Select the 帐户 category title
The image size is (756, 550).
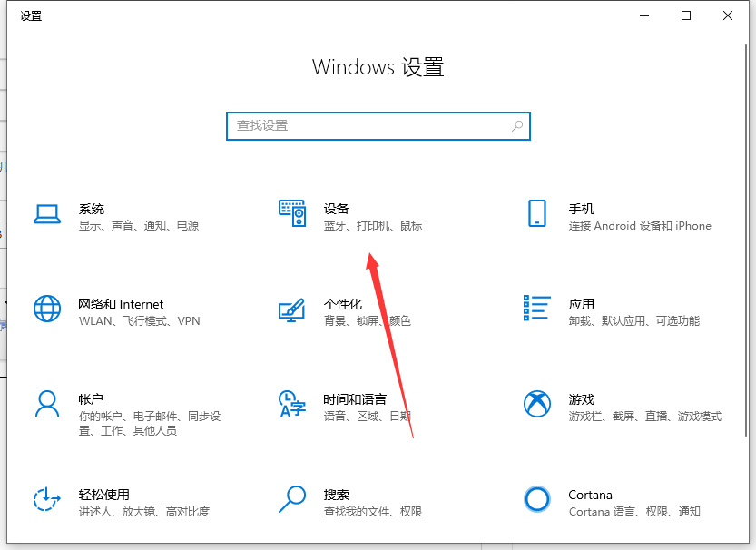[91, 399]
